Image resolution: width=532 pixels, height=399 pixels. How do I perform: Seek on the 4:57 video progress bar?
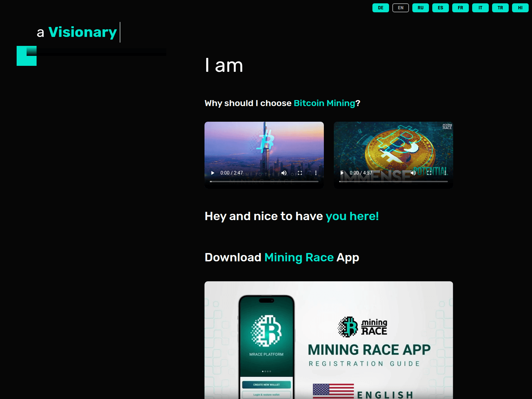pos(393,182)
